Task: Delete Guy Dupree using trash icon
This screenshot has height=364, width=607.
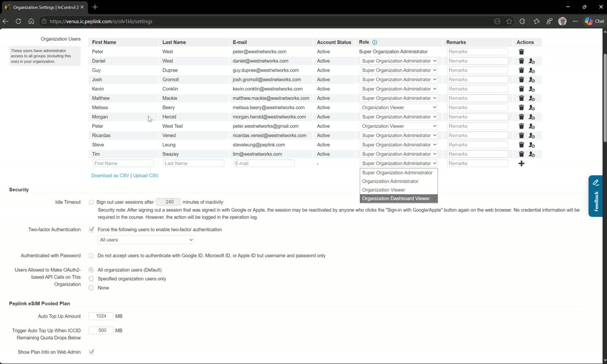Action: (521, 71)
